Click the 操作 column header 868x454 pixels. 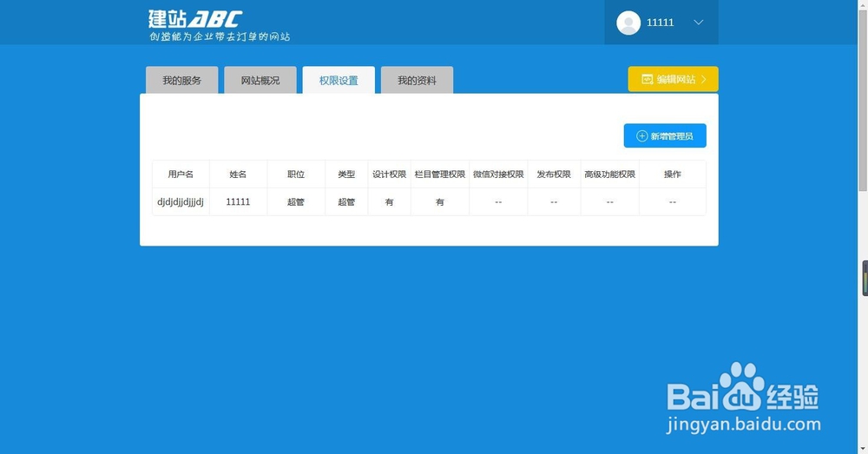673,174
